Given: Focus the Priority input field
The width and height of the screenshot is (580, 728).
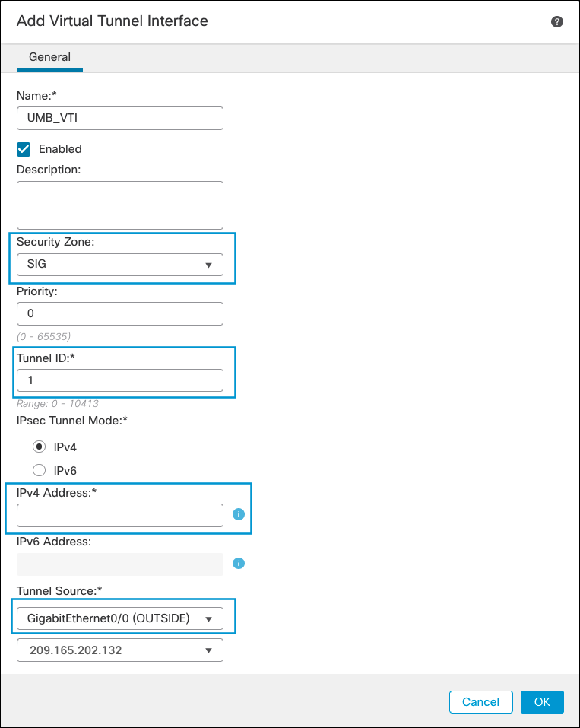Looking at the screenshot, I should pos(119,314).
